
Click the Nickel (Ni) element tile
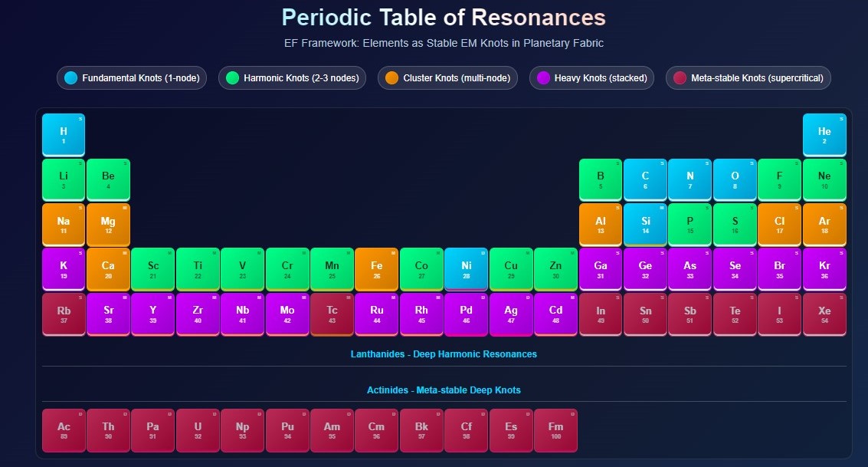coord(466,269)
